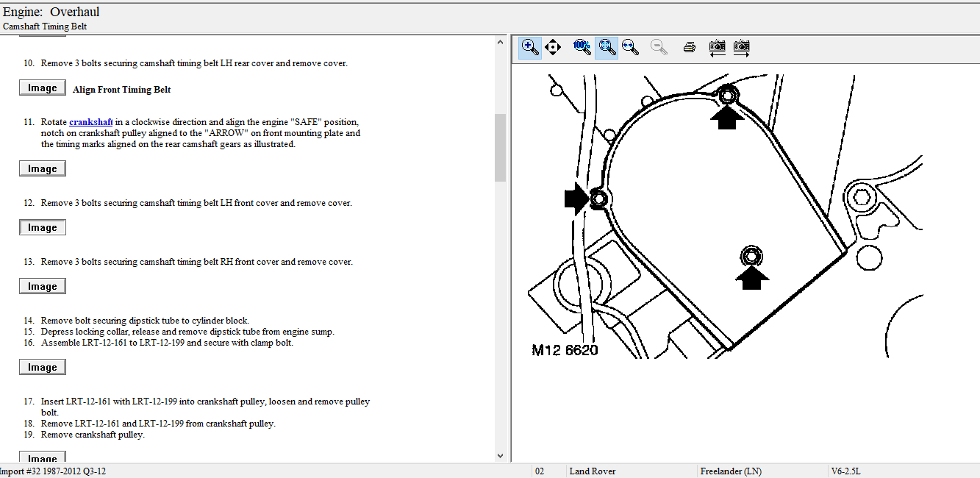Image resolution: width=980 pixels, height=478 pixels.
Task: Click the zoom out magnifier icon
Action: click(659, 48)
